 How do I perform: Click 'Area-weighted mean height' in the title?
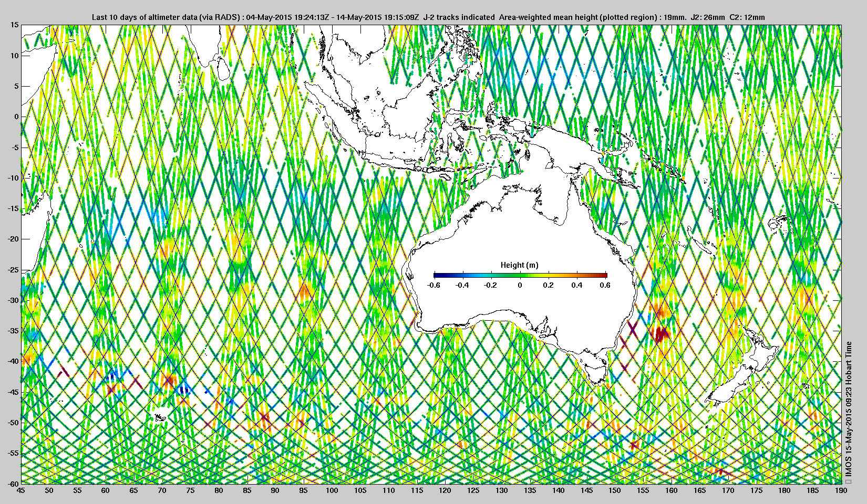click(548, 17)
